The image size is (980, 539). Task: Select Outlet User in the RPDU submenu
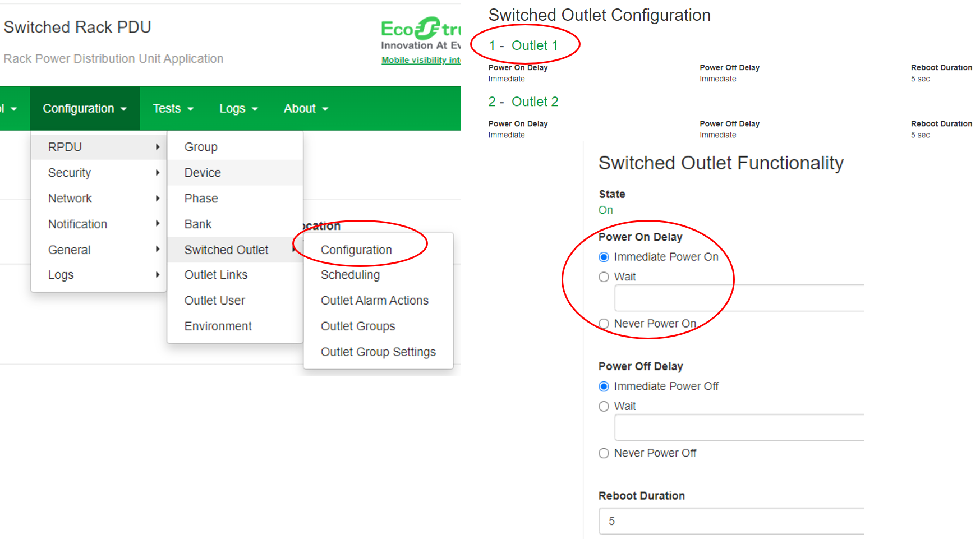235,301
